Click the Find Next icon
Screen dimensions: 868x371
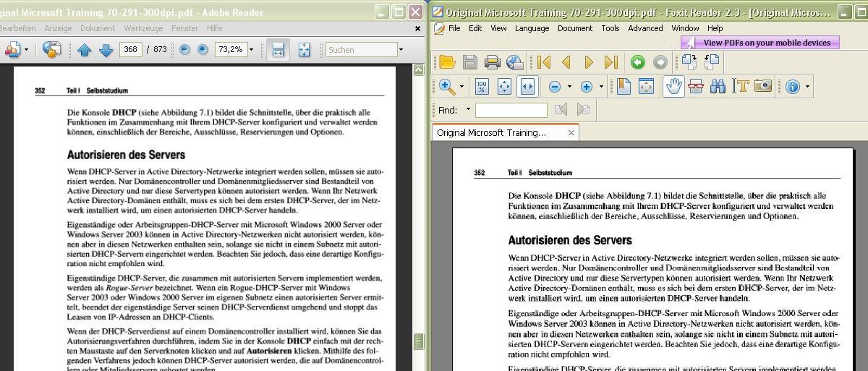[583, 110]
